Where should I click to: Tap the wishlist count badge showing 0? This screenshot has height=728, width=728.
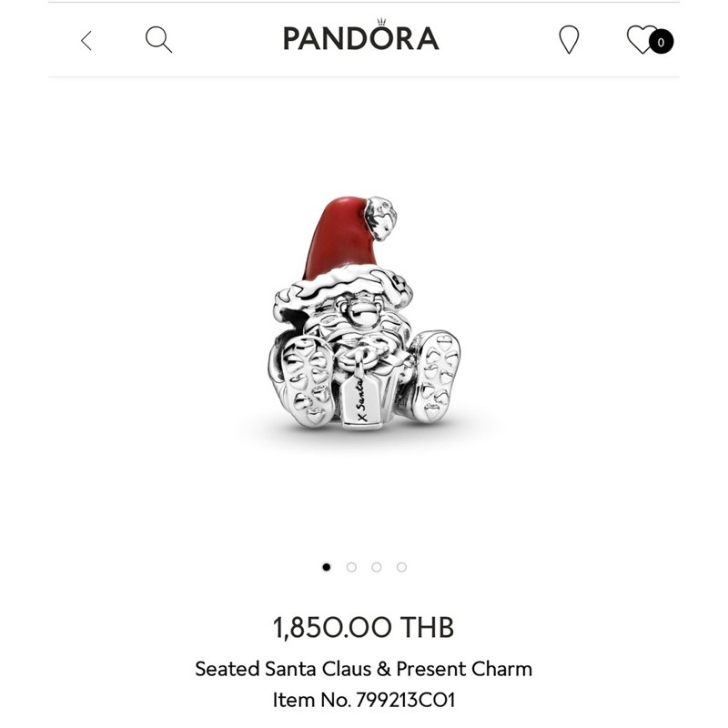tap(661, 42)
